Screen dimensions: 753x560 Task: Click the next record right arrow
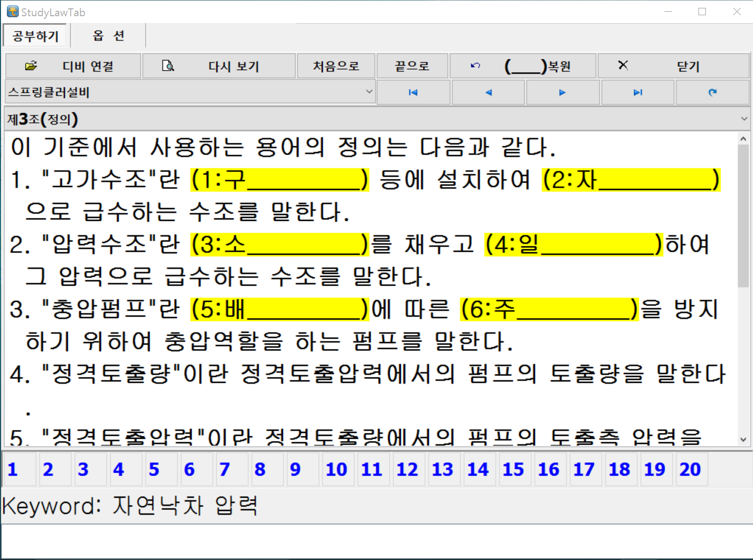tap(563, 92)
